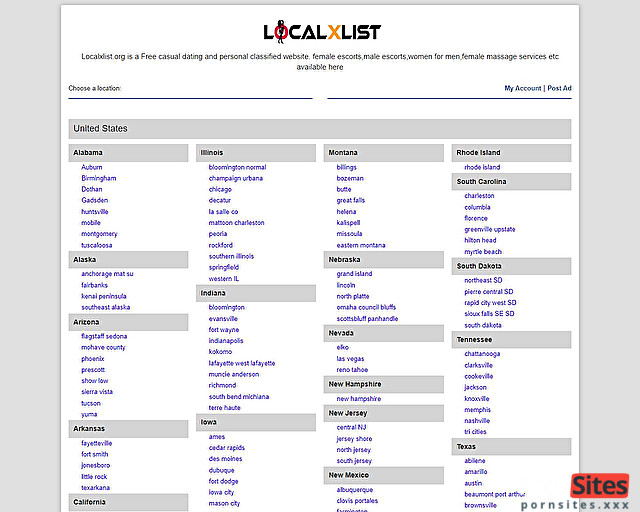Click the chicago link
The image size is (640, 512).
click(220, 189)
